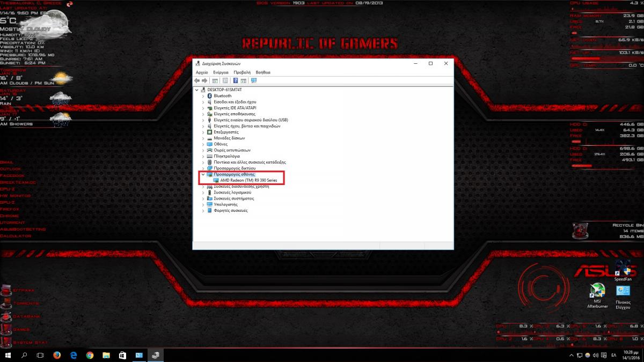Click the show/hide console tree toolbar icon
Image resolution: width=644 pixels, height=362 pixels.
pyautogui.click(x=215, y=80)
